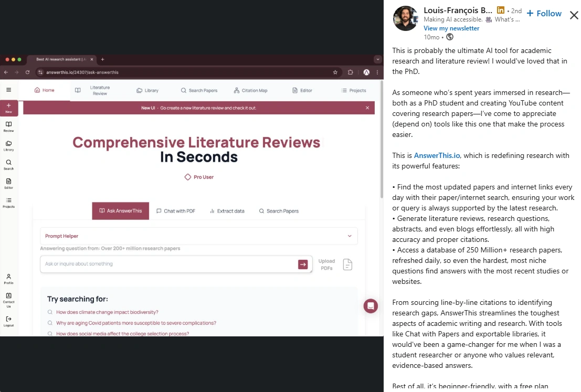Click the site info icon in address bar
The height and width of the screenshot is (392, 581).
coord(41,72)
